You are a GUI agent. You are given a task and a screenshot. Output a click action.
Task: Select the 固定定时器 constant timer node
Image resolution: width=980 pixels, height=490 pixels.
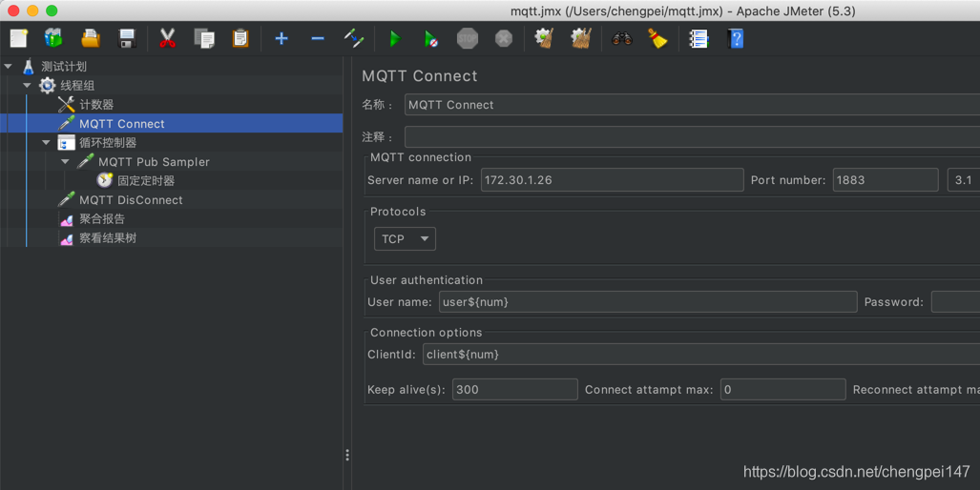pos(146,180)
